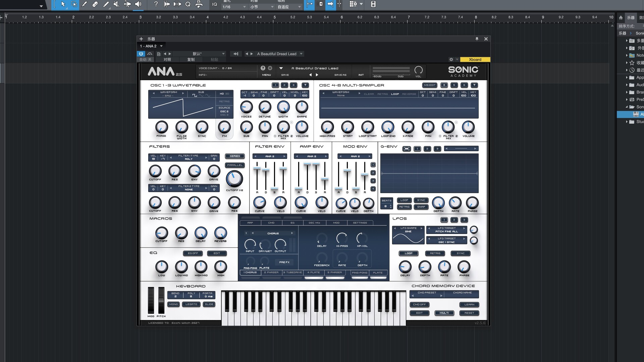The width and height of the screenshot is (644, 362).
Task: Add instrument with the plus icon
Action: (141, 39)
